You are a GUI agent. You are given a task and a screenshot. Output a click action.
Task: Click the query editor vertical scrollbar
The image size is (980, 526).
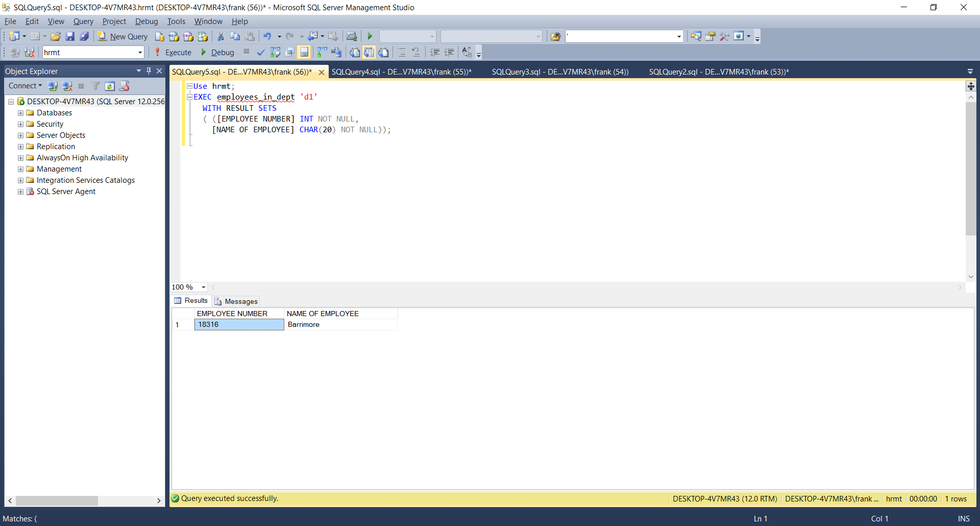971,169
